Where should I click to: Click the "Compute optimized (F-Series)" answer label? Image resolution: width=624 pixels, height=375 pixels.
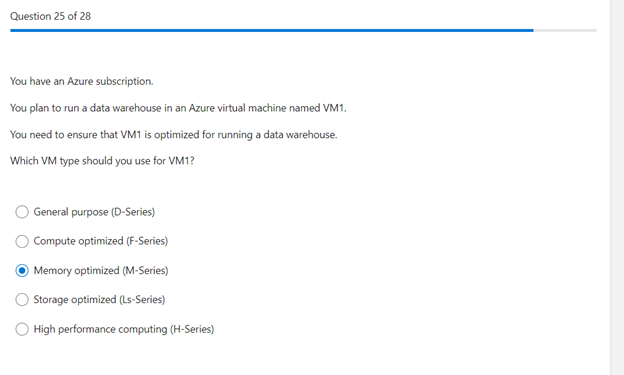click(101, 241)
